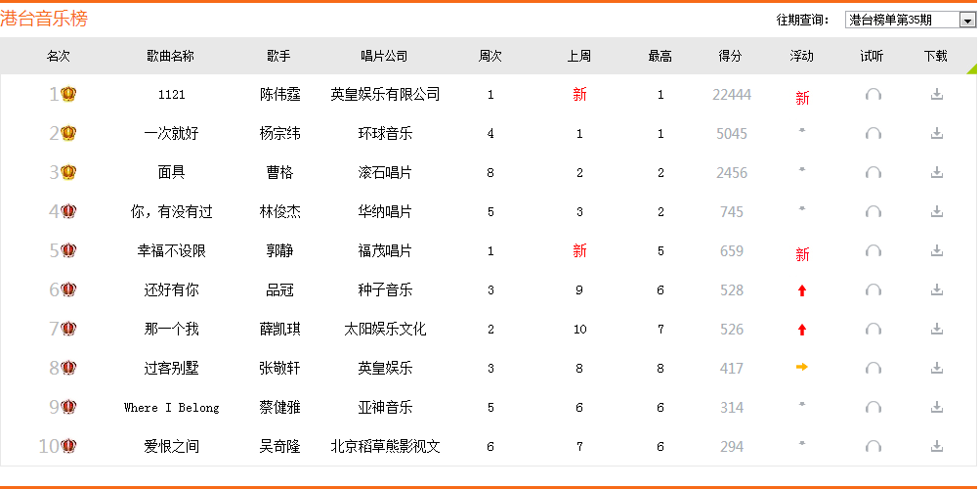Listen to 一次就好 with headphone icon
980x489 pixels.
pos(873,134)
